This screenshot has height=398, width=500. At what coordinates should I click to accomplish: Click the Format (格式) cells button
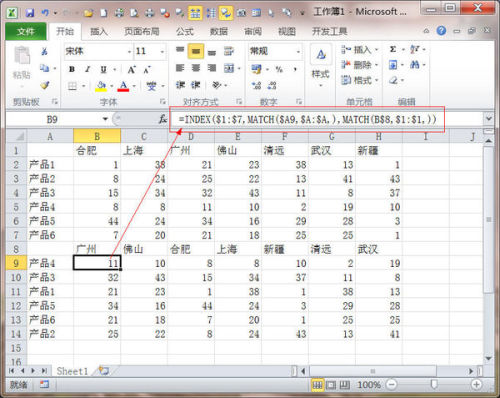(359, 80)
